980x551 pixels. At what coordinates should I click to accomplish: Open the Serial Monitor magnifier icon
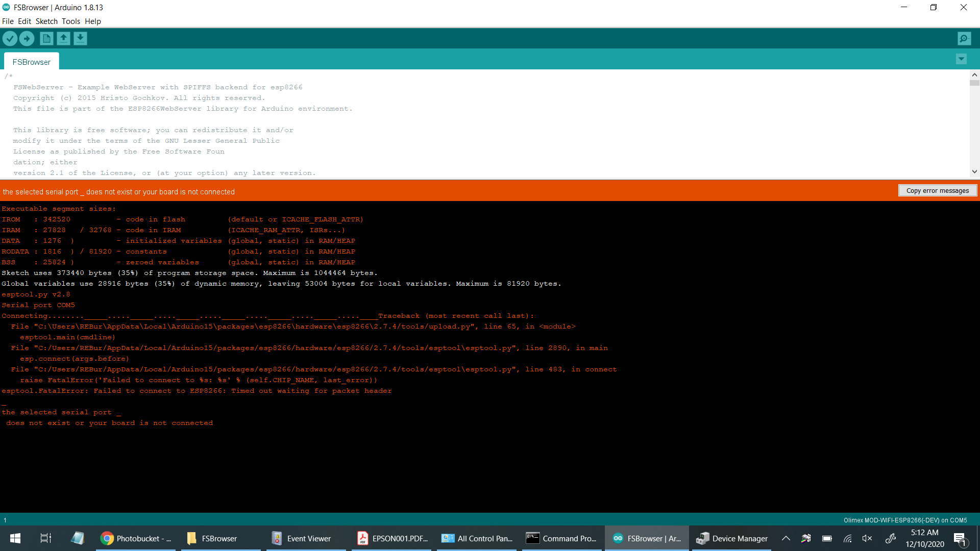[x=964, y=38]
